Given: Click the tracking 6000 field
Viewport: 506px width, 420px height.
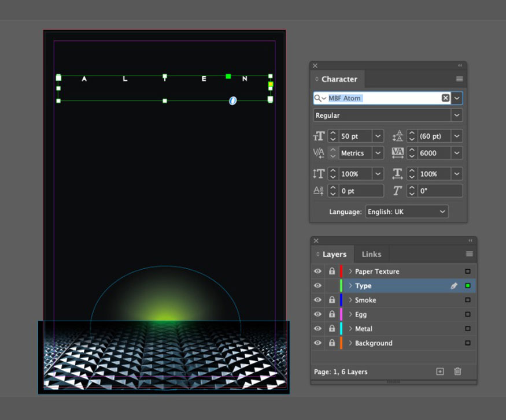Looking at the screenshot, I should pyautogui.click(x=434, y=153).
